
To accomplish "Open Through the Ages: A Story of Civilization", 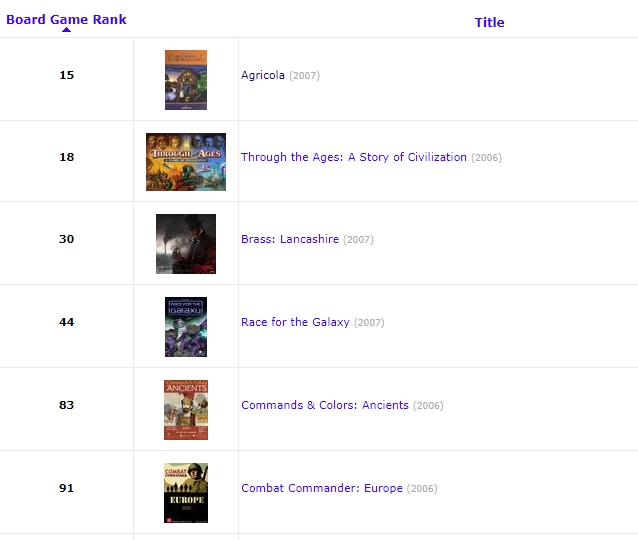I will [354, 157].
